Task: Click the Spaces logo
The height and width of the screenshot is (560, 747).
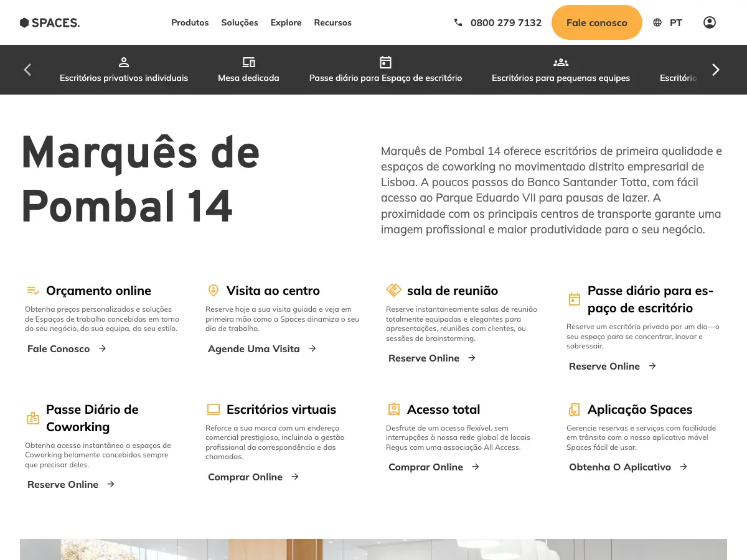Action: pos(50,22)
